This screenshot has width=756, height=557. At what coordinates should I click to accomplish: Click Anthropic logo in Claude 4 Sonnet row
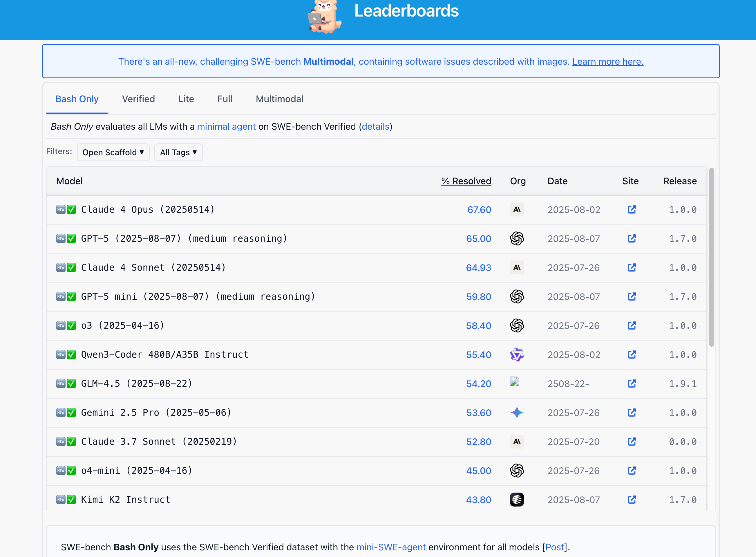click(x=517, y=268)
